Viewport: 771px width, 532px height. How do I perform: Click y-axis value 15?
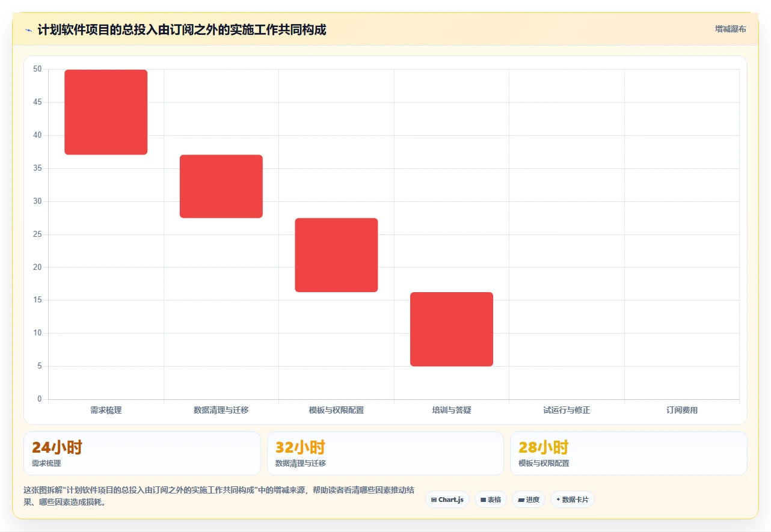37,300
